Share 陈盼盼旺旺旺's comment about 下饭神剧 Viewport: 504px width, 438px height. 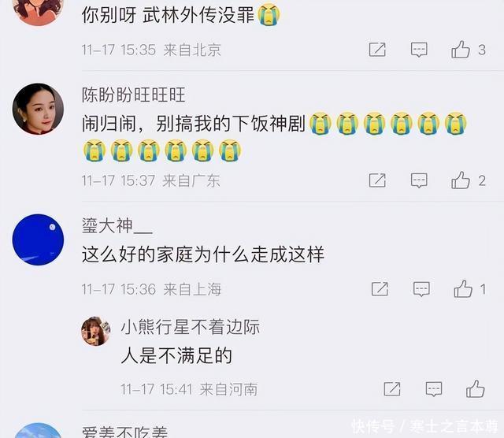377,180
